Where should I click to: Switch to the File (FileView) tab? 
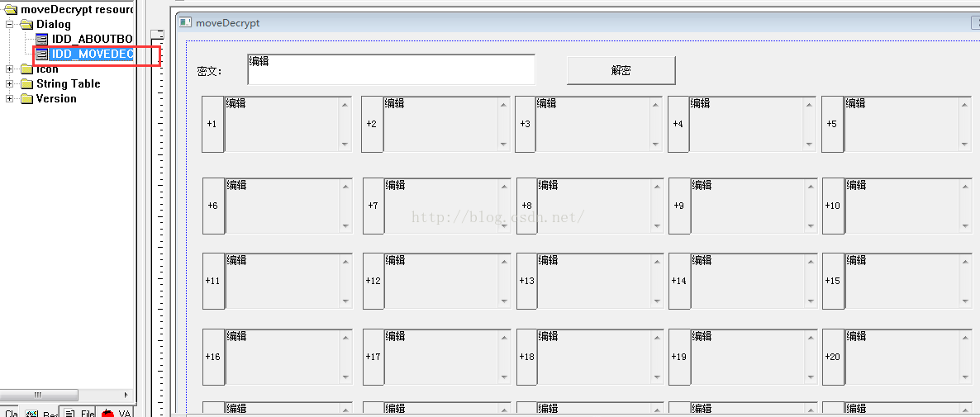pos(78,413)
